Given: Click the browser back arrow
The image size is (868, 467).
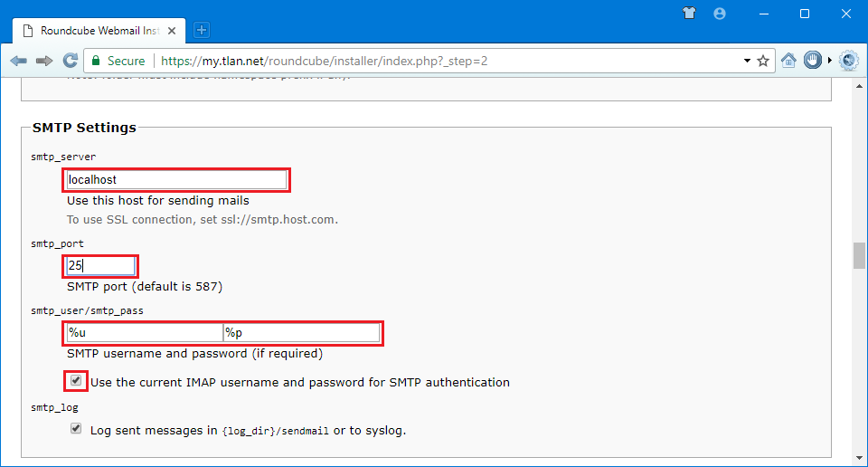Looking at the screenshot, I should point(18,61).
